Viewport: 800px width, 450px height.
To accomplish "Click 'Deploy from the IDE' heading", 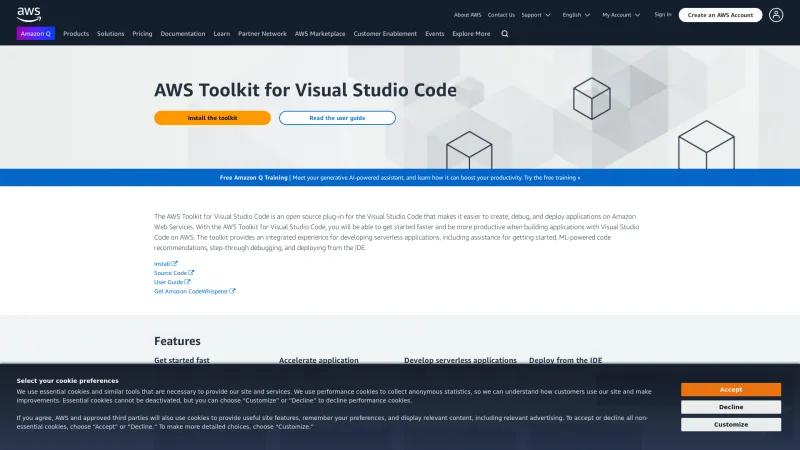I will [x=565, y=360].
